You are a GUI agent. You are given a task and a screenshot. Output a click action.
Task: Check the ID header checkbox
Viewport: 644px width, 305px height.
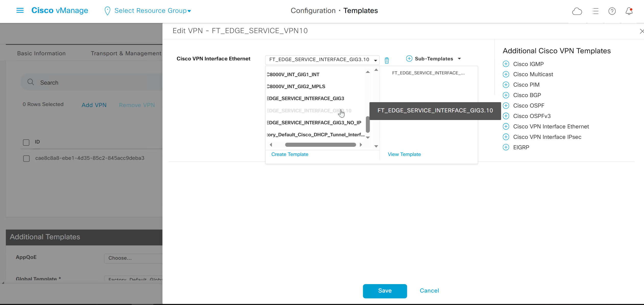pos(26,142)
